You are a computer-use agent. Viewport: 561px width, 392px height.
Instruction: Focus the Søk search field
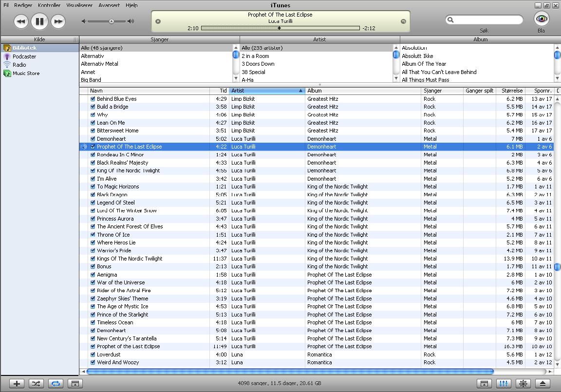coord(484,19)
